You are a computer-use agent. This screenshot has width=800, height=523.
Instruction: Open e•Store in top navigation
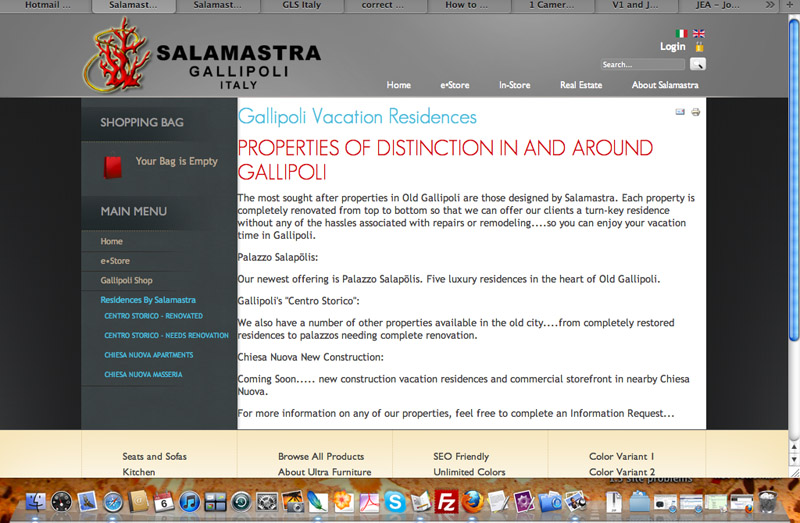point(455,85)
